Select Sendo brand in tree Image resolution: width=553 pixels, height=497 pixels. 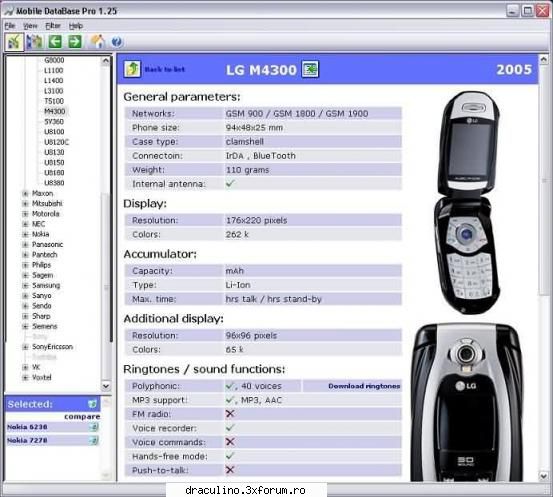click(42, 306)
